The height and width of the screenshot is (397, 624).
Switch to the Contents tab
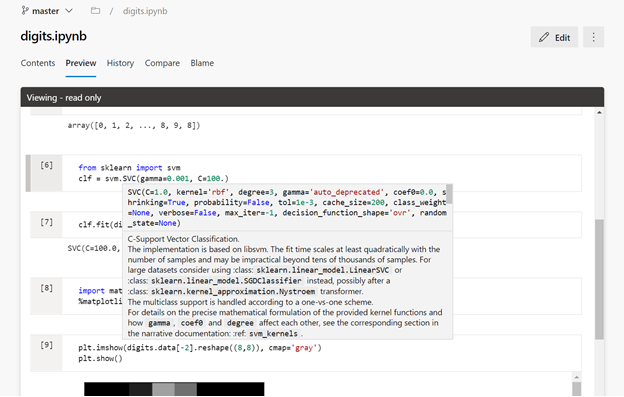38,63
